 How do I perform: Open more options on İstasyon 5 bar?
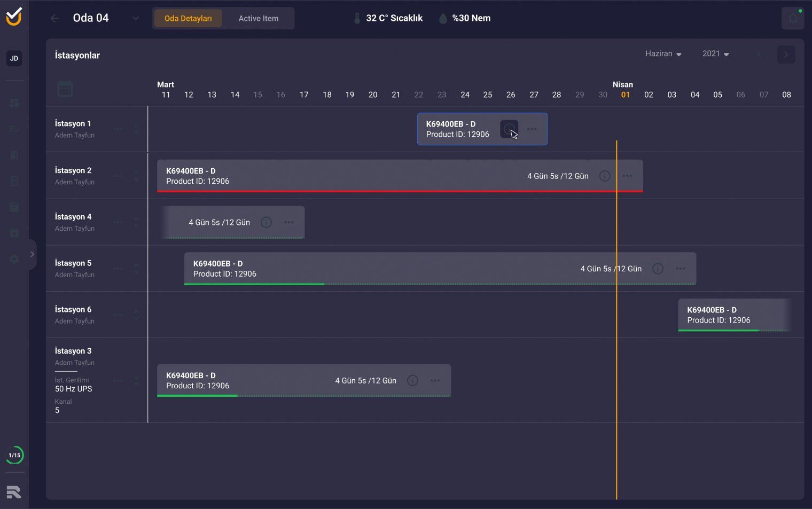click(x=681, y=269)
